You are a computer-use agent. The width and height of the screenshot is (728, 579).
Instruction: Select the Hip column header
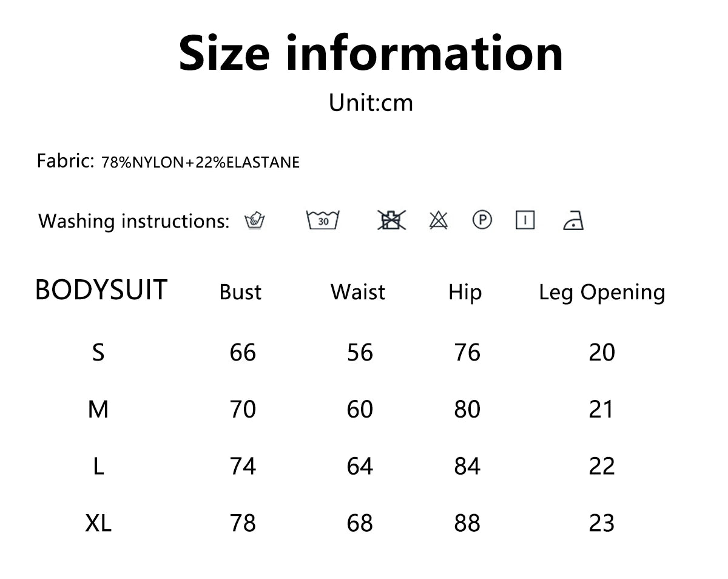coord(465,292)
